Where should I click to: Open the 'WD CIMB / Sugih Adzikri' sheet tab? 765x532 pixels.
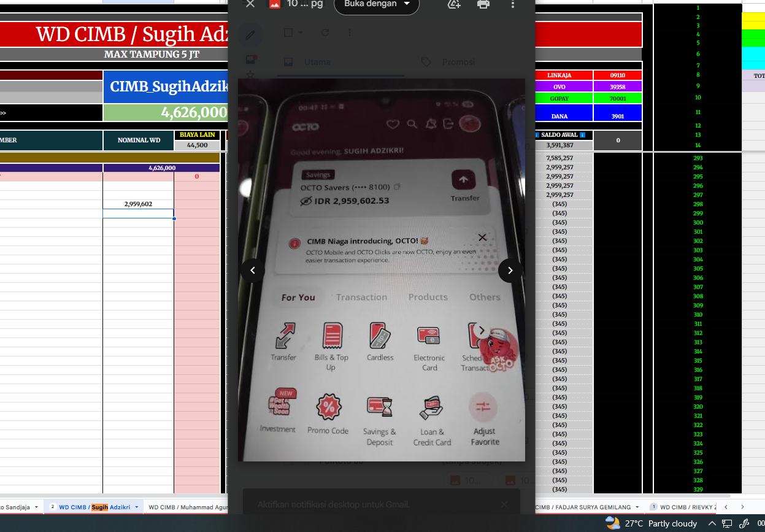(94, 507)
